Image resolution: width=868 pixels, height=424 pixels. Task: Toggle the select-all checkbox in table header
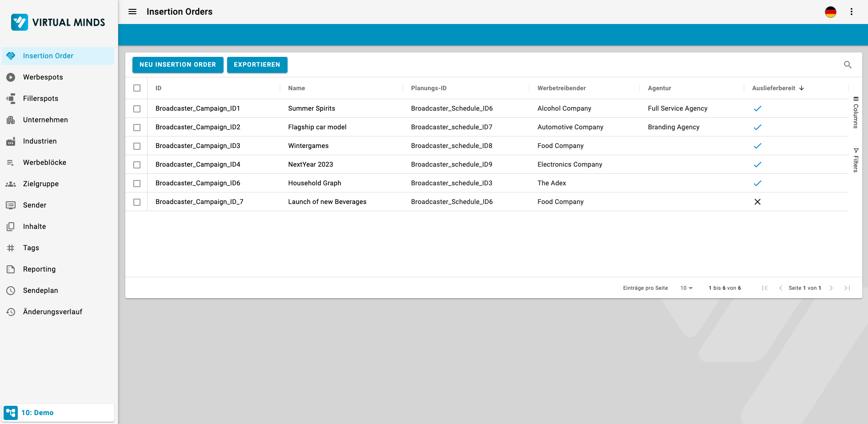click(137, 88)
